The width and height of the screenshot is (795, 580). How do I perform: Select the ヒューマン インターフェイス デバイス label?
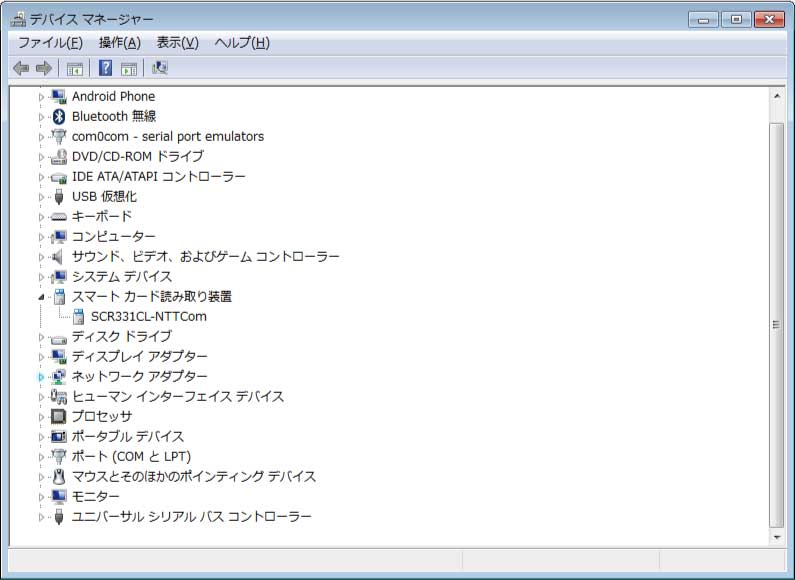tap(177, 396)
